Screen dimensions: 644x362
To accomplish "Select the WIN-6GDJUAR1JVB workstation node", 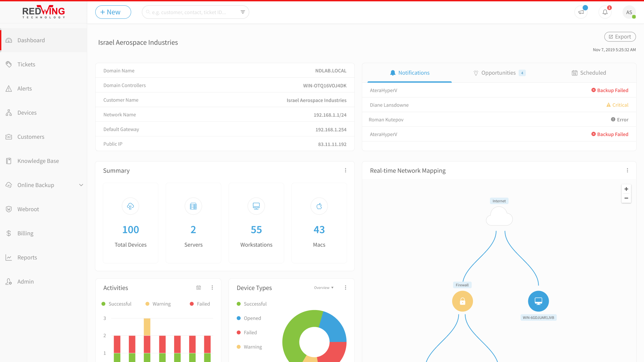I will pos(538,301).
